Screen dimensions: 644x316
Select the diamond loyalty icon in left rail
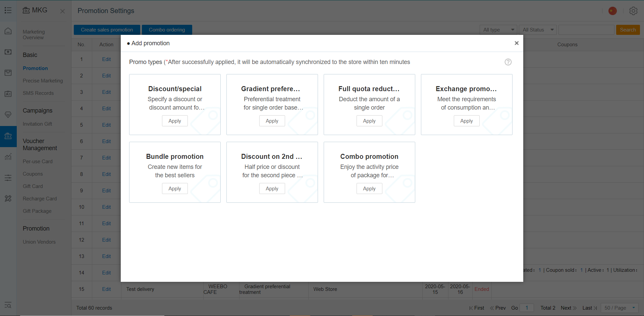tap(8, 115)
